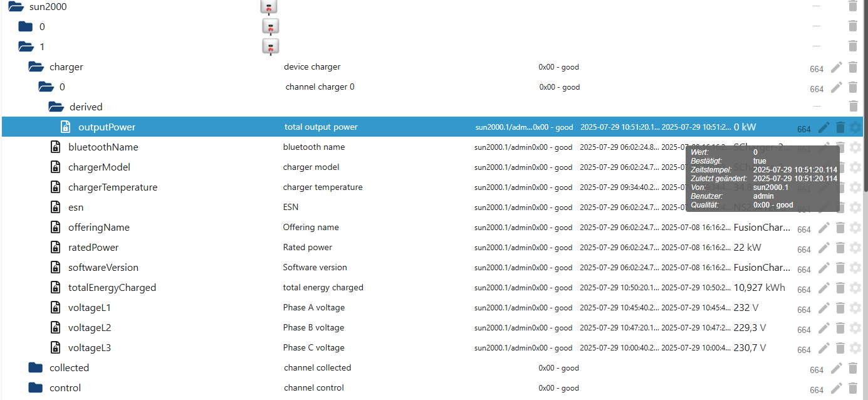Edit the outputPower state with pencil icon
868x400 pixels.
(824, 127)
